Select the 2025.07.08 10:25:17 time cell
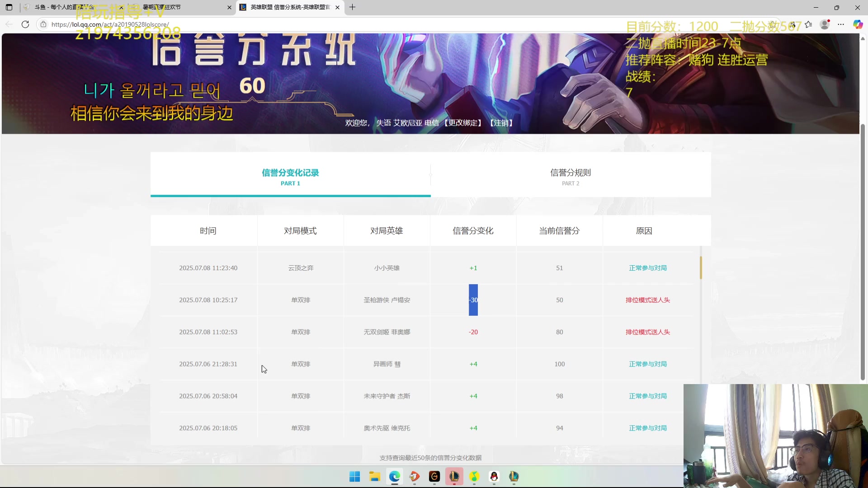868x488 pixels. 208,300
